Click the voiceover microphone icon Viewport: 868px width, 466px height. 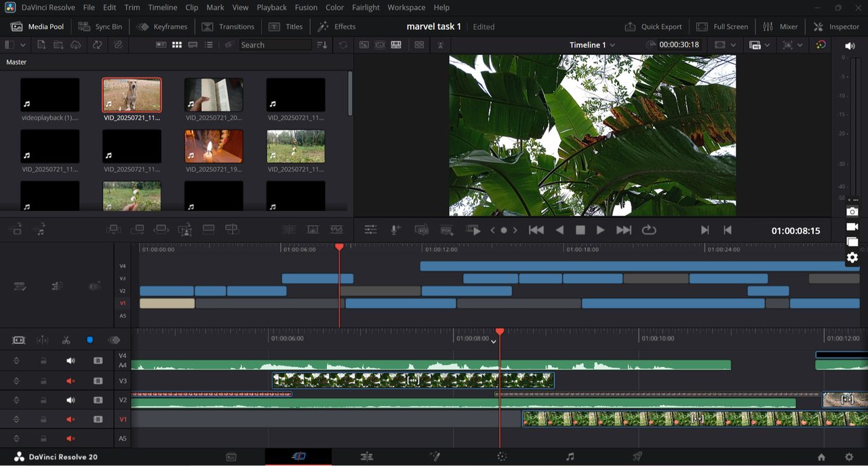pos(396,230)
